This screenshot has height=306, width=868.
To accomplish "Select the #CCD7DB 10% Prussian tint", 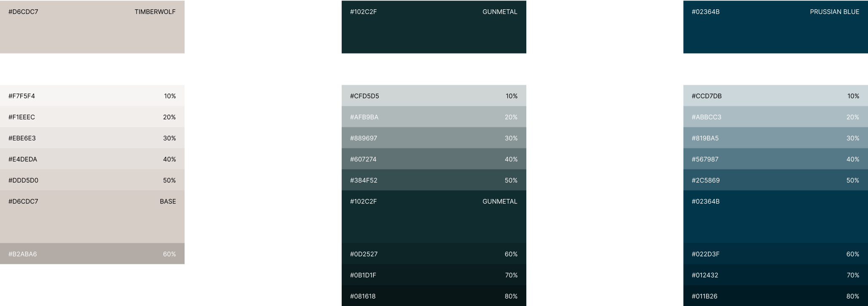I will coord(776,96).
